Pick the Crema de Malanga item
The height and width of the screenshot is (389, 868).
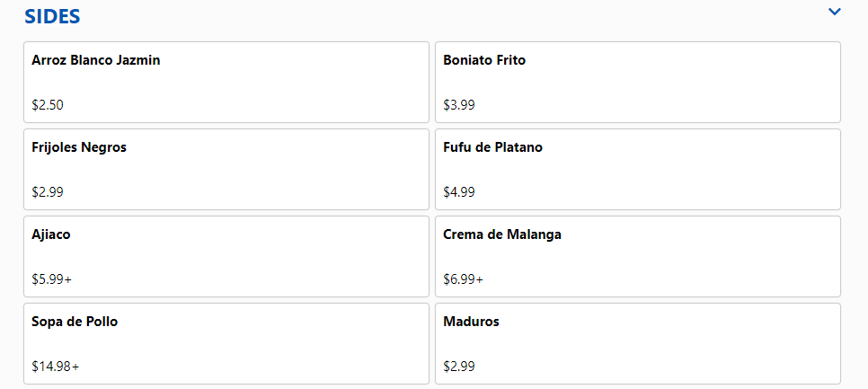[637, 256]
